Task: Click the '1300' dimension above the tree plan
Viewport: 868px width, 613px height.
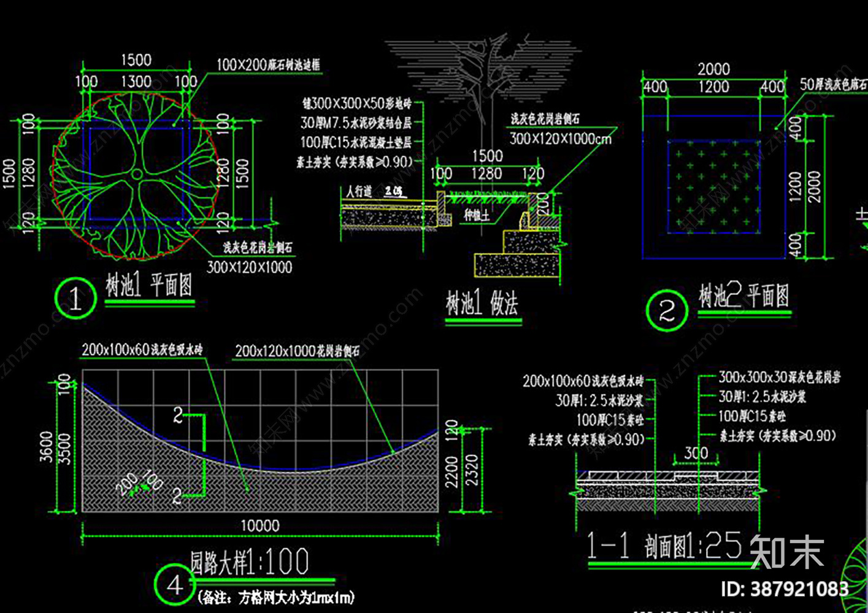Action: tap(136, 81)
